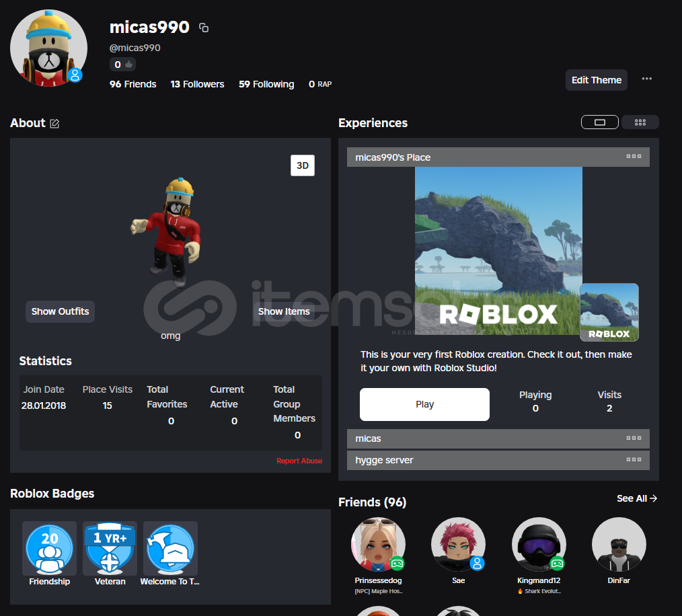
Task: Click the Show Items button
Action: coord(284,311)
